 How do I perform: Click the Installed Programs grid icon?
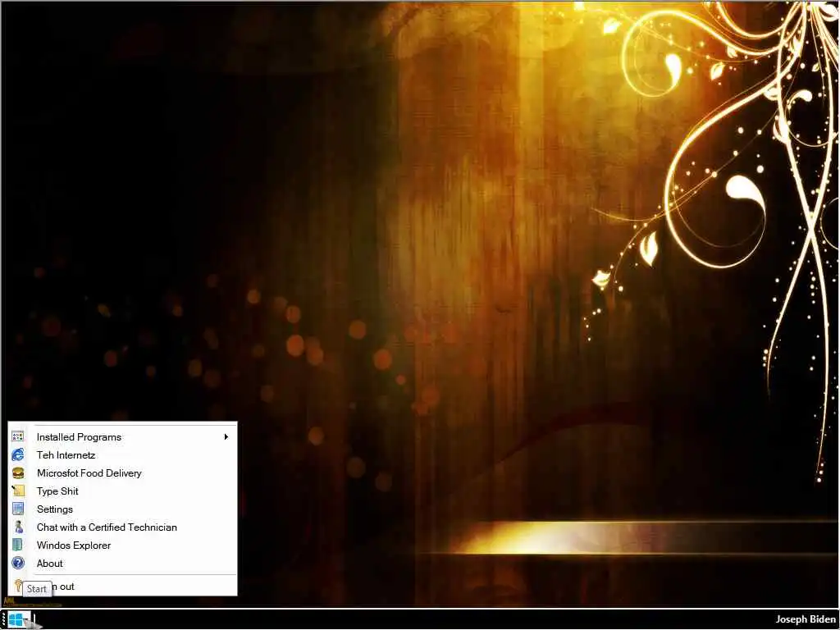18,436
